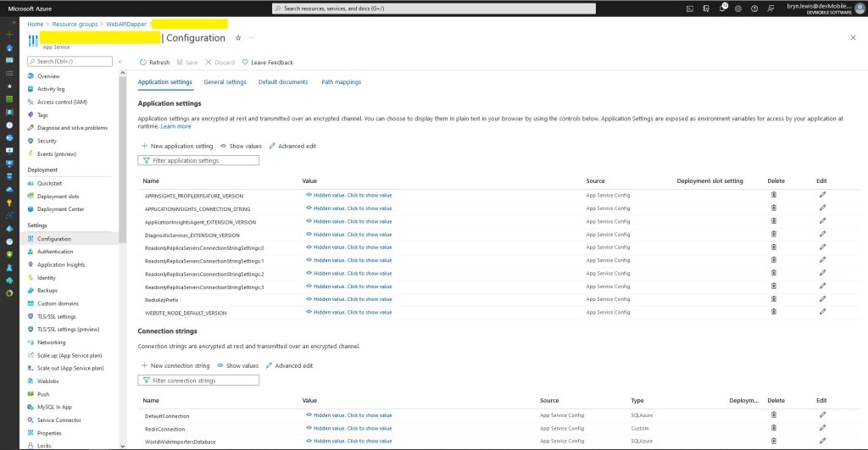The height and width of the screenshot is (450, 868).
Task: Show hidden value for APPLICATIONINSIGHTS_CONNECTION_STRING
Action: pos(348,208)
